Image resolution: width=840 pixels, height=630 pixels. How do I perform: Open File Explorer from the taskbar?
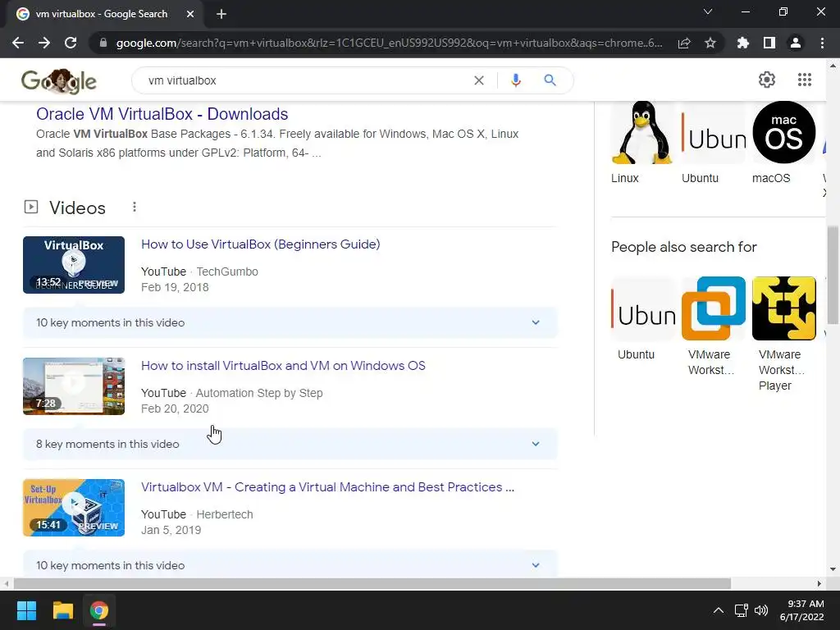click(62, 610)
